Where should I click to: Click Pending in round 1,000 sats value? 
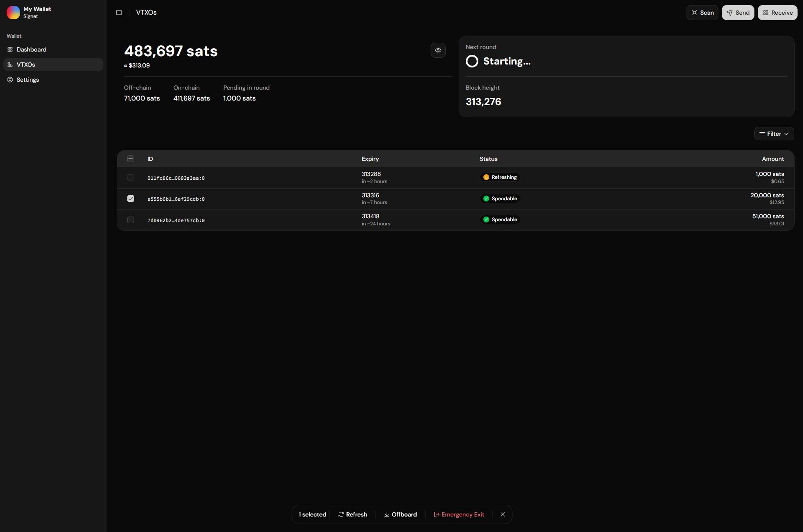point(239,98)
